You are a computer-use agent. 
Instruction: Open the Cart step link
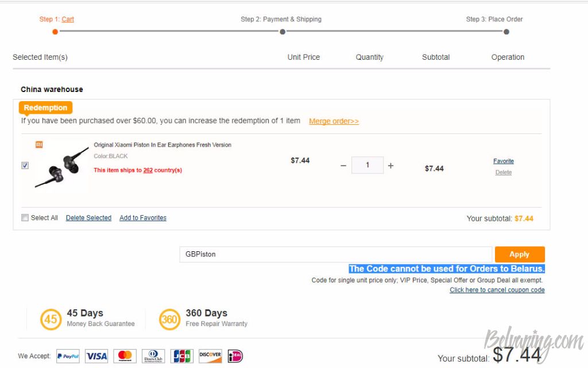click(68, 19)
